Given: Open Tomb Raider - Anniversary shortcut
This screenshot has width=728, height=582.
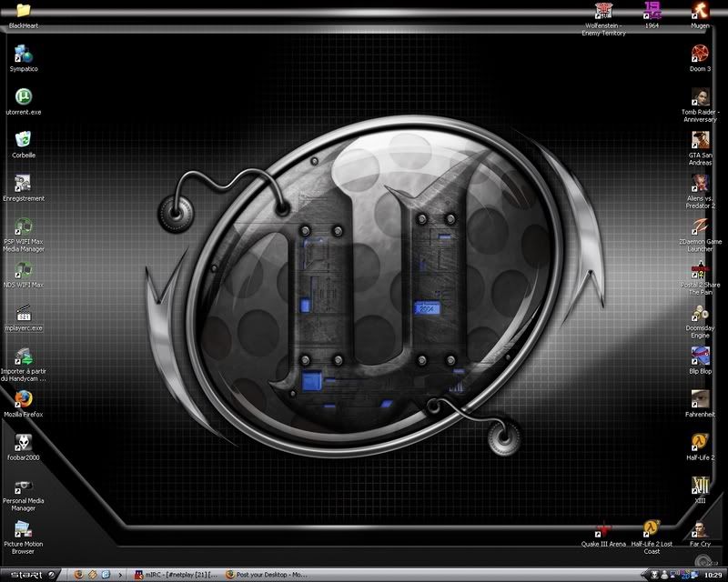Looking at the screenshot, I should 700,105.
